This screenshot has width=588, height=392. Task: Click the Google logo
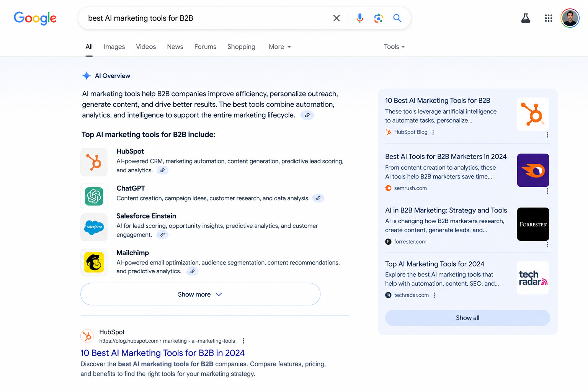click(x=35, y=18)
